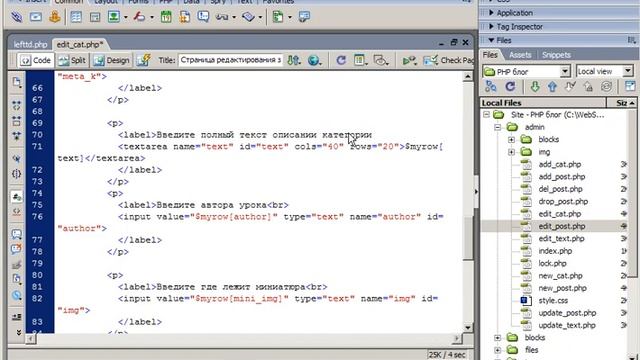Open the Head elements dropdown arrow
This screenshot has width=640, height=360.
coord(233,17)
